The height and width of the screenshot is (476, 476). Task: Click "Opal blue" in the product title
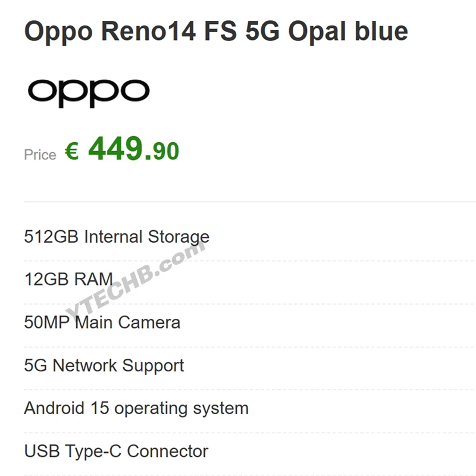tap(348, 31)
